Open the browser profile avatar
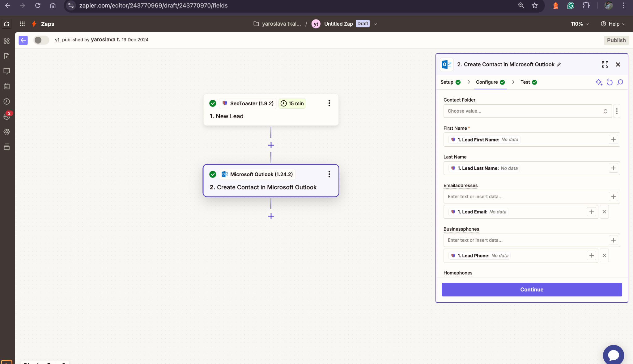This screenshot has height=364, width=633. click(x=608, y=6)
